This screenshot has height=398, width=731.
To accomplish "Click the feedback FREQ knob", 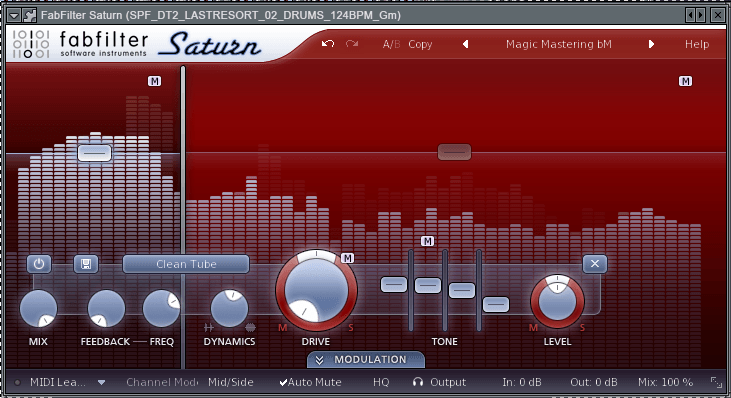I will point(161,309).
